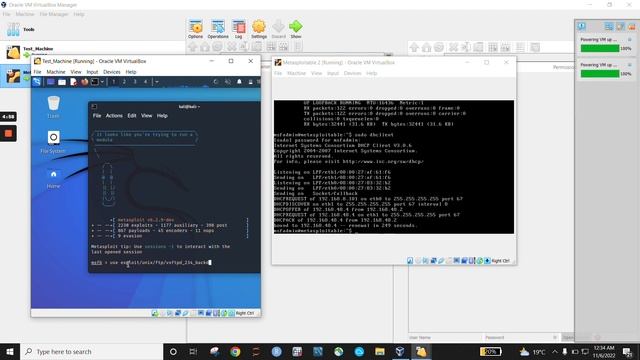This screenshot has height=360, width=640.
Task: Switch to Kali workspace 1
Action: pyautogui.click(x=113, y=82)
